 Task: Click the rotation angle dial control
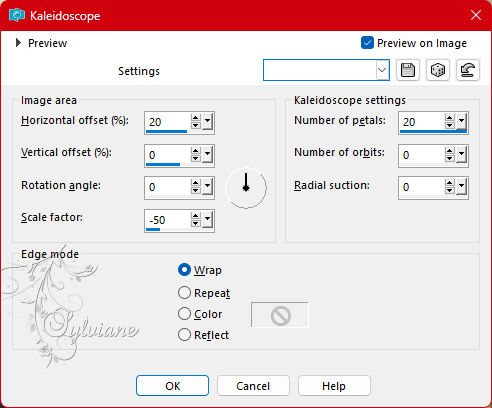point(246,188)
